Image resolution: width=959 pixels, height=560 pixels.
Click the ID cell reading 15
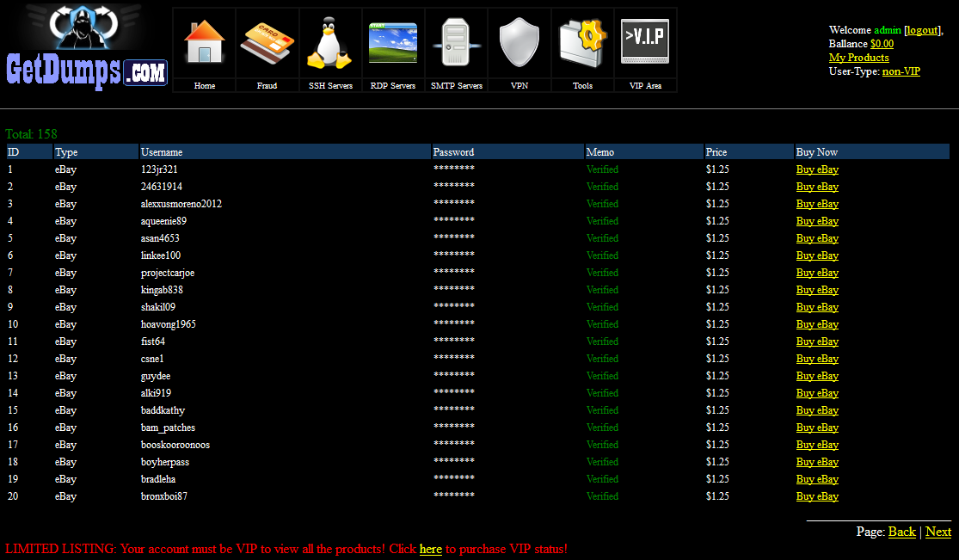[13, 410]
